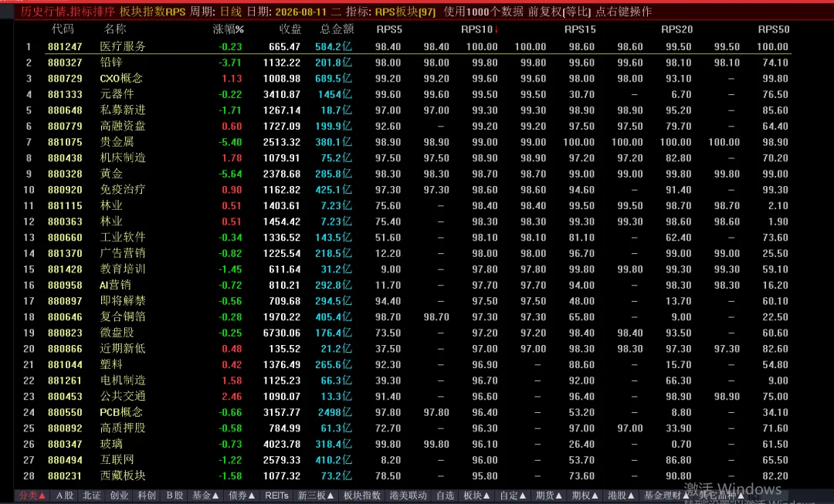Open the 分类 category menu tab
Viewport: 834px width, 504px height.
tap(32, 496)
